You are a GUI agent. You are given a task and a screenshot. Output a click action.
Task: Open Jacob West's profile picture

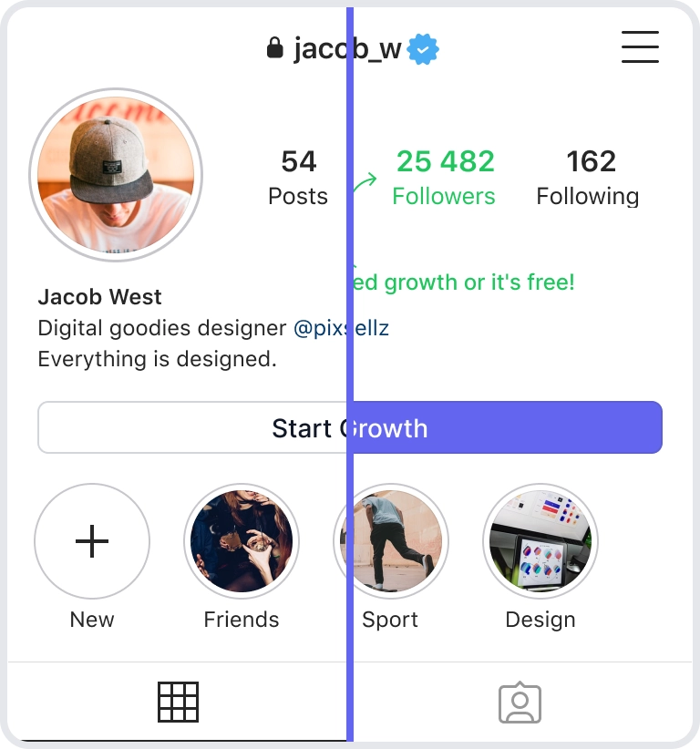116,175
